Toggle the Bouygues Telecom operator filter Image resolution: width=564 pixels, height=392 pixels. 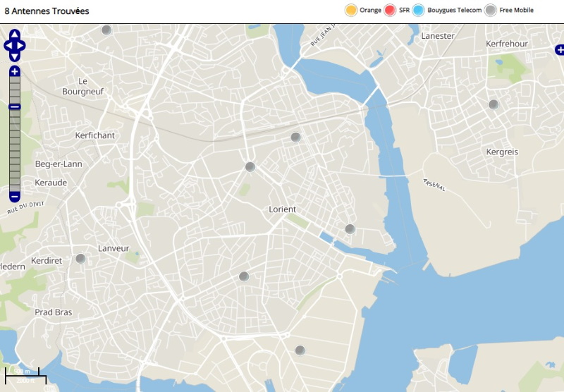[418, 10]
